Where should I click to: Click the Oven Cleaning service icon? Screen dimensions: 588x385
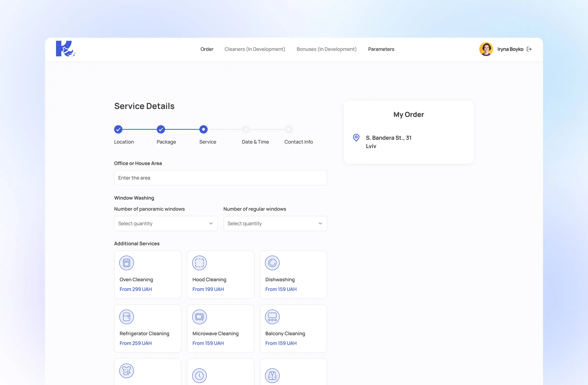pyautogui.click(x=126, y=263)
